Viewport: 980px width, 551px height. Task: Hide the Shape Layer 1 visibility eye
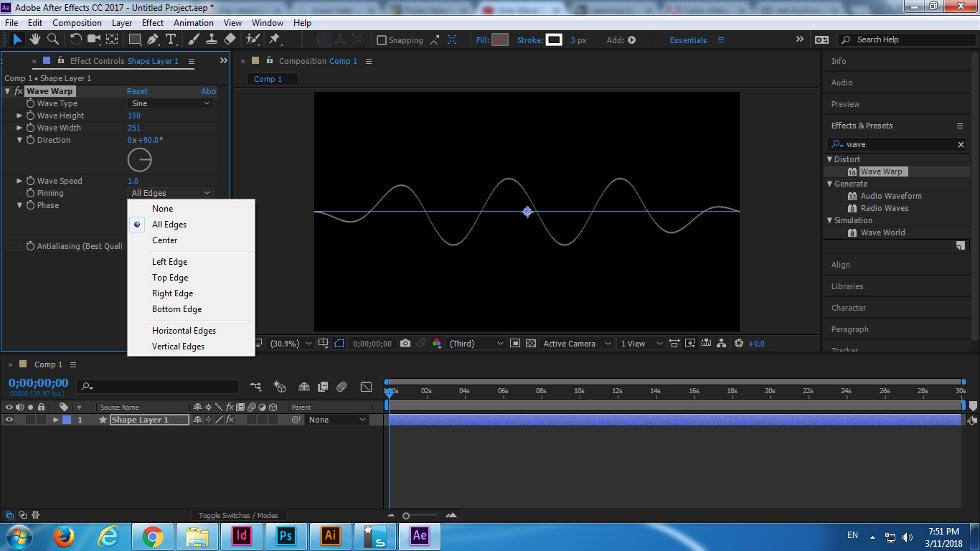point(8,420)
